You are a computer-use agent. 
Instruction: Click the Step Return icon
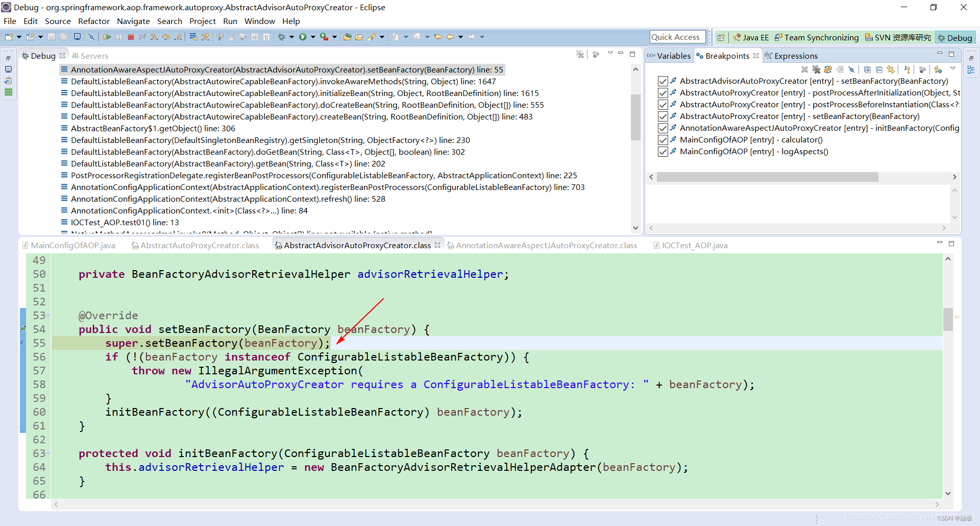click(x=178, y=37)
